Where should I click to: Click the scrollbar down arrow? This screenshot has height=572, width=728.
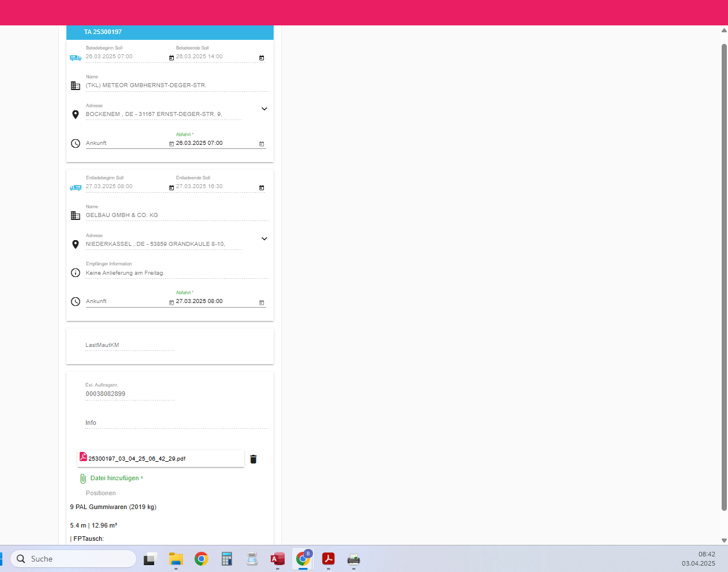(x=724, y=541)
